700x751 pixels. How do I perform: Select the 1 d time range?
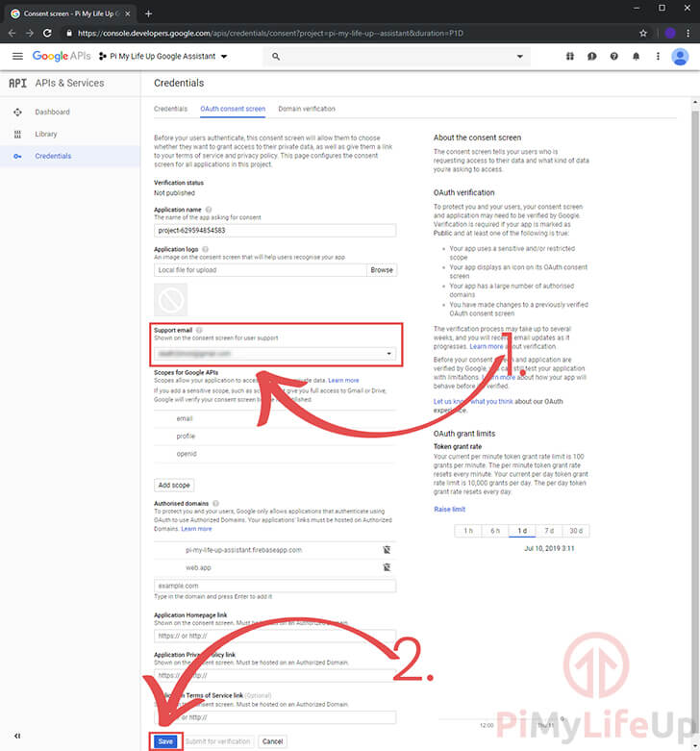click(x=522, y=531)
